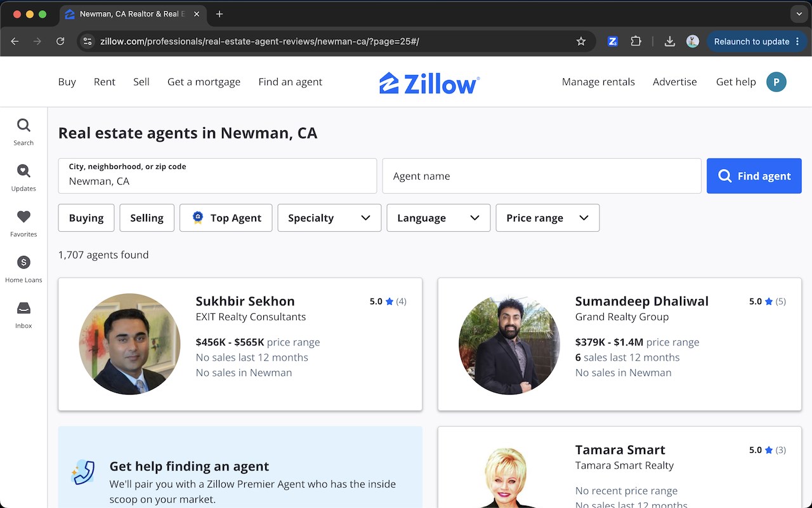Expand the Language dropdown

coord(438,218)
